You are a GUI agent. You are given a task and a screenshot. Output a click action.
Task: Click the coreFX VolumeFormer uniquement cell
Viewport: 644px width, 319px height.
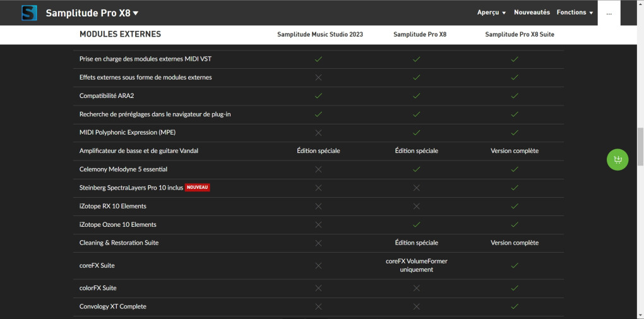coord(416,265)
